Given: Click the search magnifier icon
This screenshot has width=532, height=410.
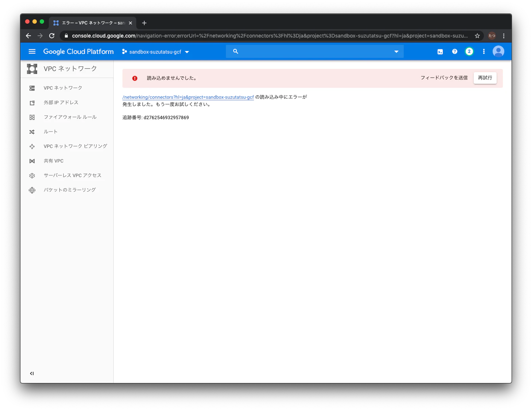Looking at the screenshot, I should [x=236, y=51].
